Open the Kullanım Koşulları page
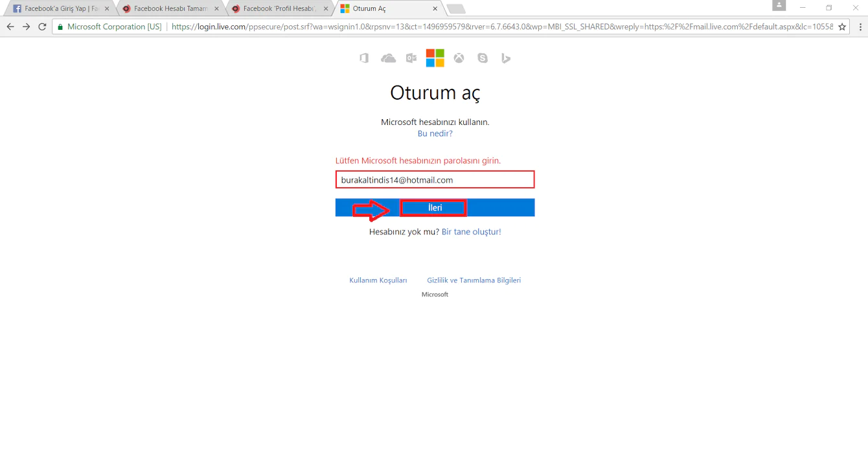 [x=378, y=280]
